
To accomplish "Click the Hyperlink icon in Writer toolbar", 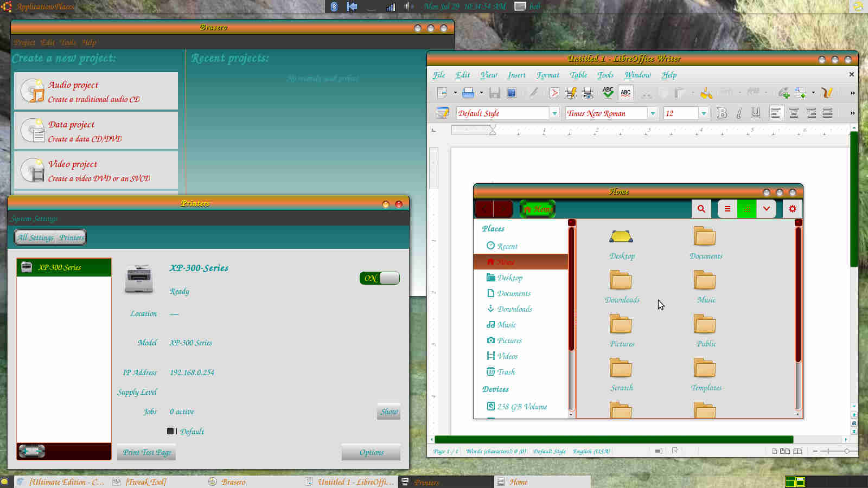I will [x=783, y=93].
